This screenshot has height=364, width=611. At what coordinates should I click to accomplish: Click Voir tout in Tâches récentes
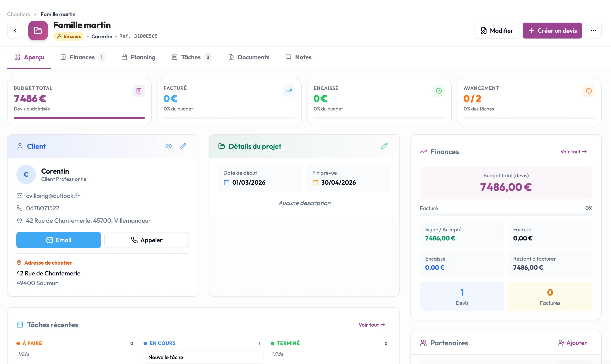(x=372, y=325)
